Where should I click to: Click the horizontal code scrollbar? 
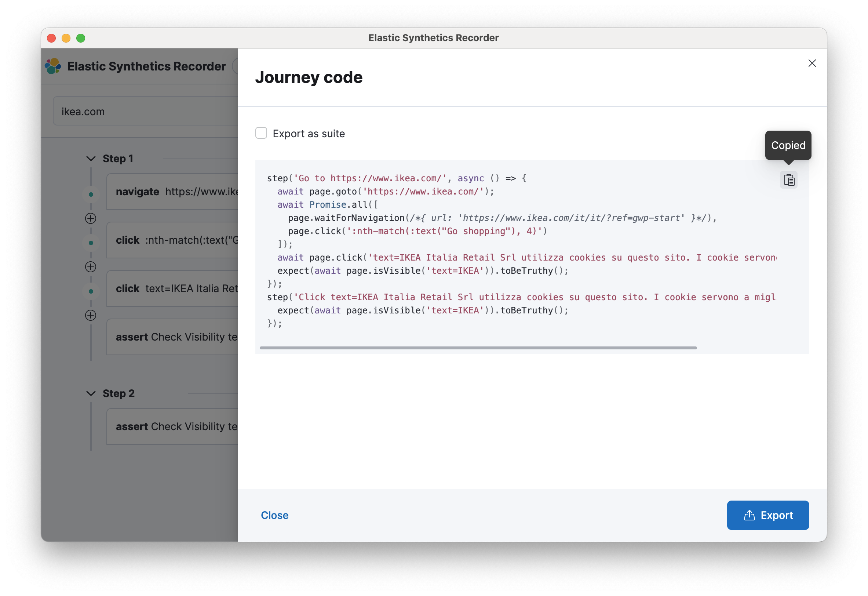(478, 348)
